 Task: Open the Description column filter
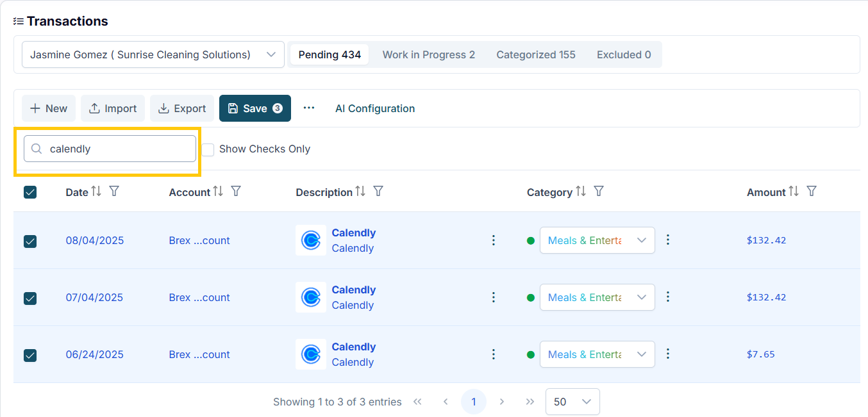point(378,192)
